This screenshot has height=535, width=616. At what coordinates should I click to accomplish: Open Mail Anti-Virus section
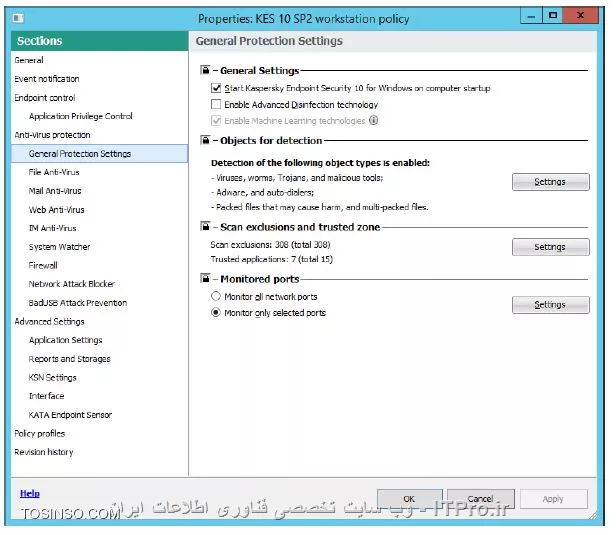coord(55,191)
